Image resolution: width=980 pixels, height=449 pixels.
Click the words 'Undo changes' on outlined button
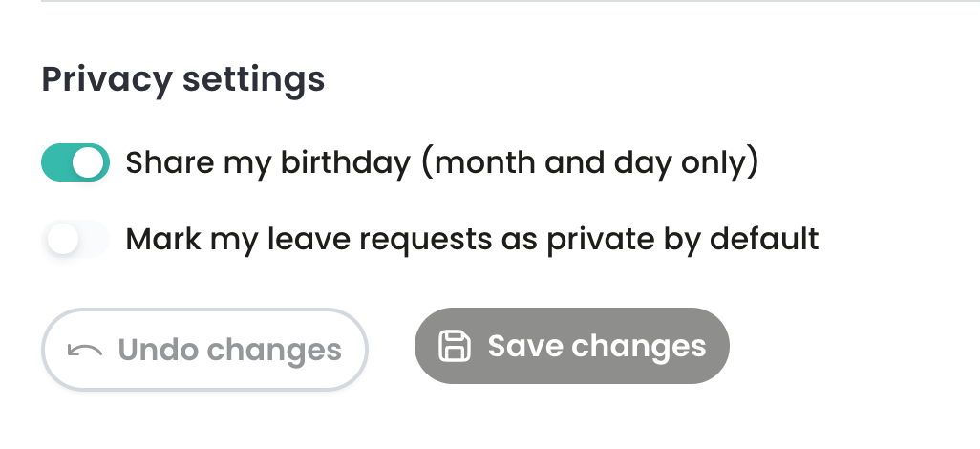[x=229, y=350]
